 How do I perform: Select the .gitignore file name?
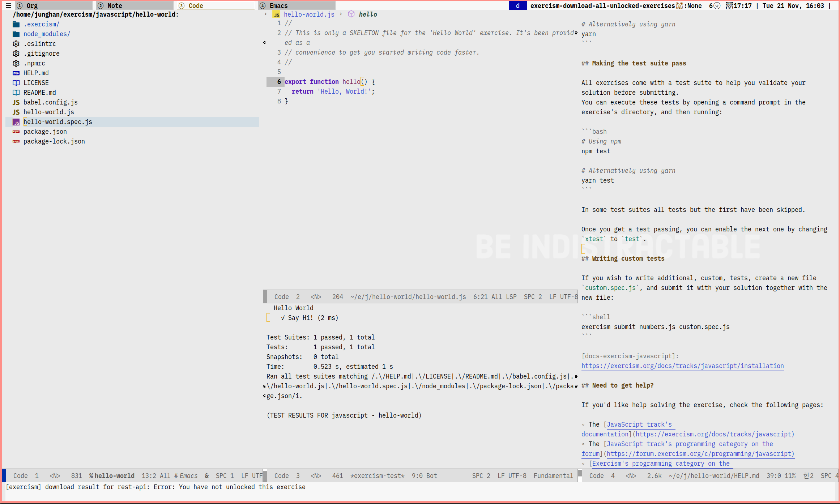pos(42,54)
